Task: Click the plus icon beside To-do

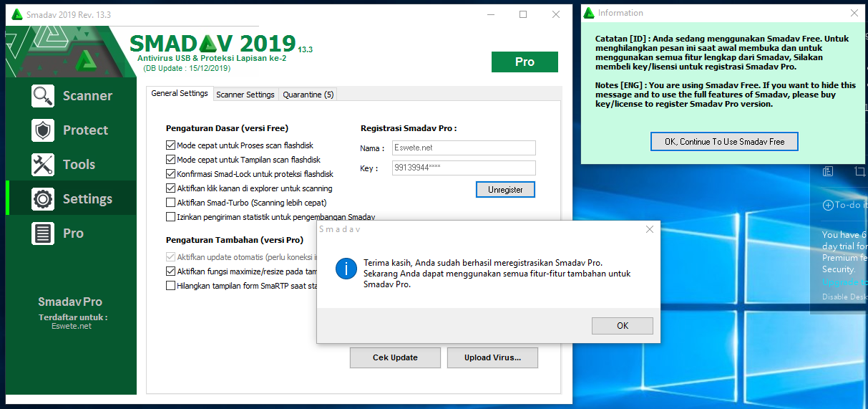Action: pyautogui.click(x=828, y=205)
